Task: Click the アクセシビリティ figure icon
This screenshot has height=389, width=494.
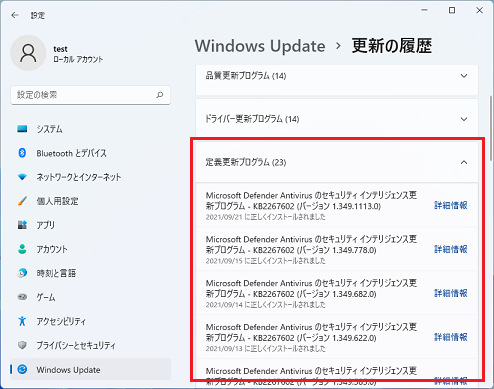Action: pyautogui.click(x=22, y=321)
